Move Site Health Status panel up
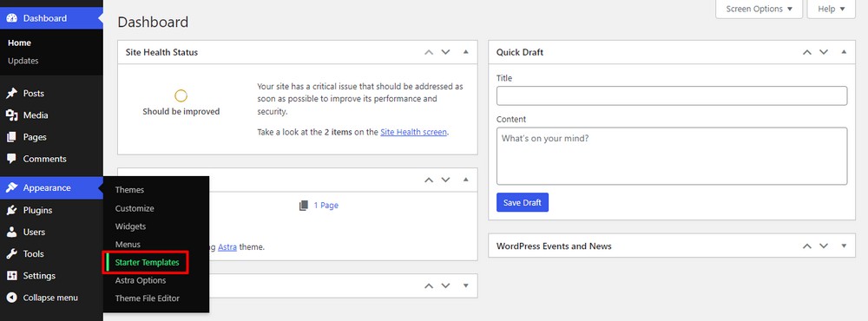This screenshot has width=868, height=321. (x=429, y=52)
